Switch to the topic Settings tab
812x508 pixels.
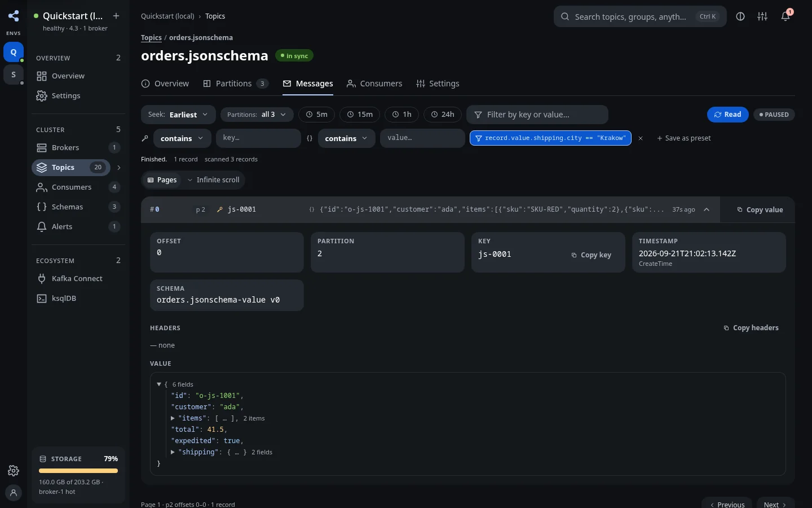438,84
